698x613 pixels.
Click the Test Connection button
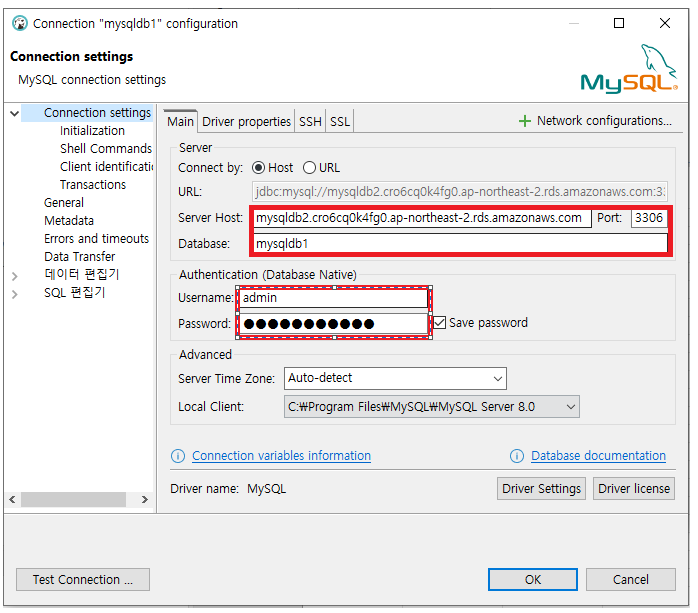(83, 580)
